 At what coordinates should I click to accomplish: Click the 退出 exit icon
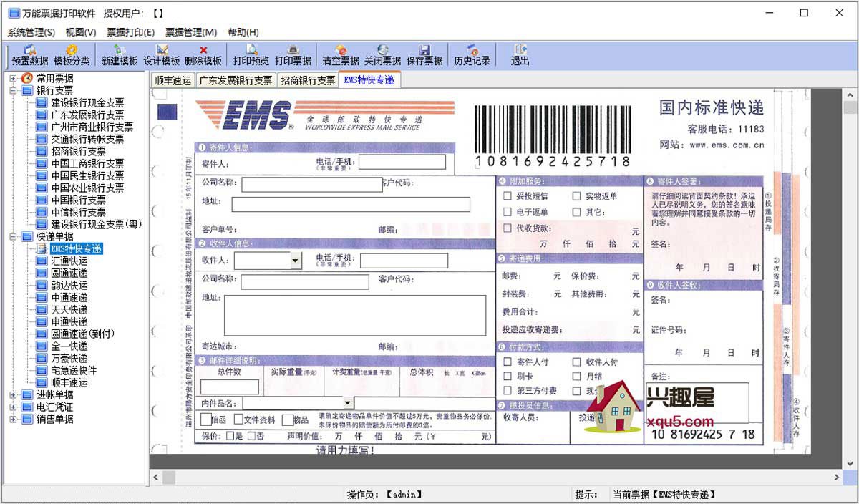coord(520,50)
